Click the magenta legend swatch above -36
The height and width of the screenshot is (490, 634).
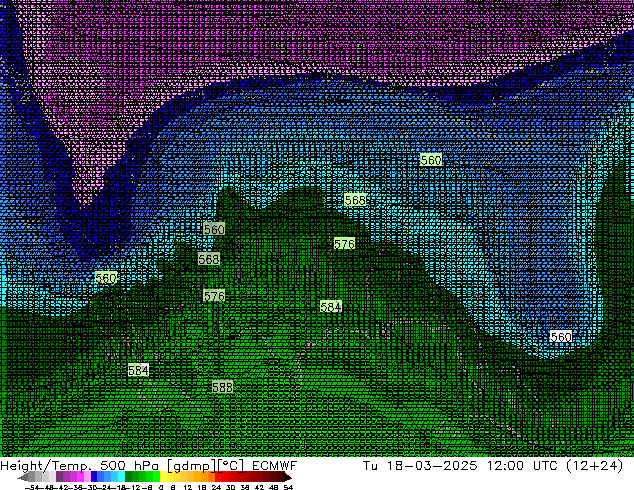click(x=80, y=477)
